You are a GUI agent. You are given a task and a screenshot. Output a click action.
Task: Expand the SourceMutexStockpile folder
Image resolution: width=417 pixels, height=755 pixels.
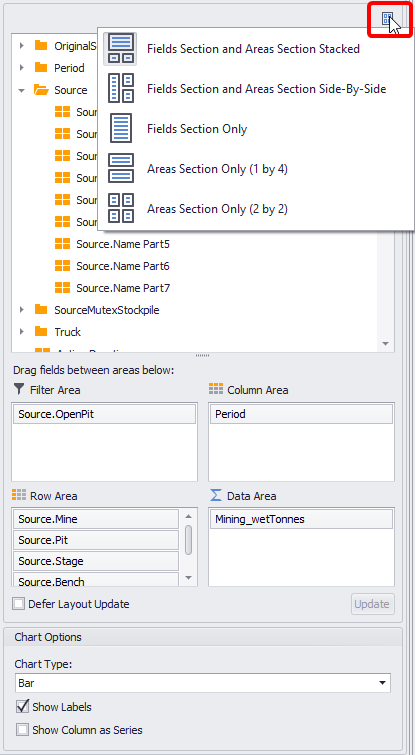click(x=22, y=310)
